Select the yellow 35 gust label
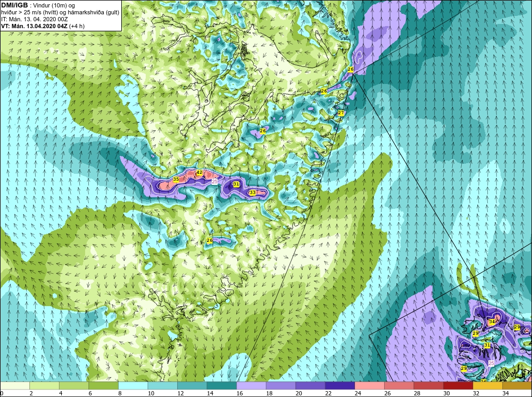532x397 pixels. tap(176, 179)
